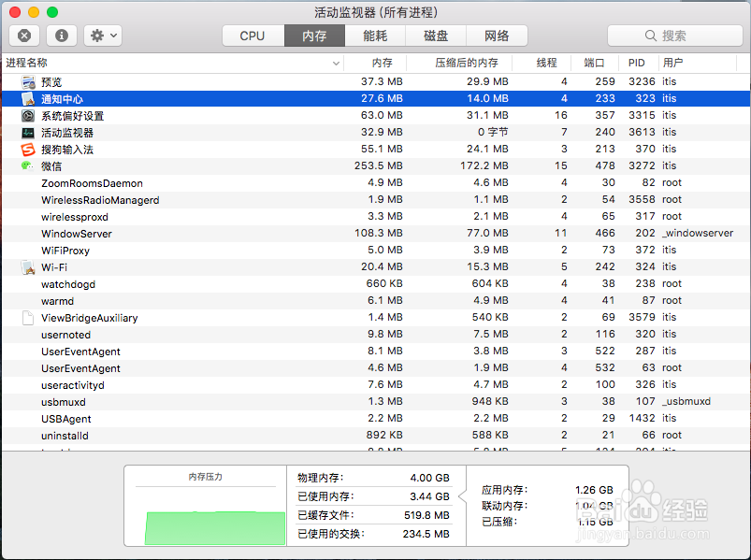This screenshot has height=560, width=751.
Task: Open the gear actions dropdown menu
Action: 103,36
